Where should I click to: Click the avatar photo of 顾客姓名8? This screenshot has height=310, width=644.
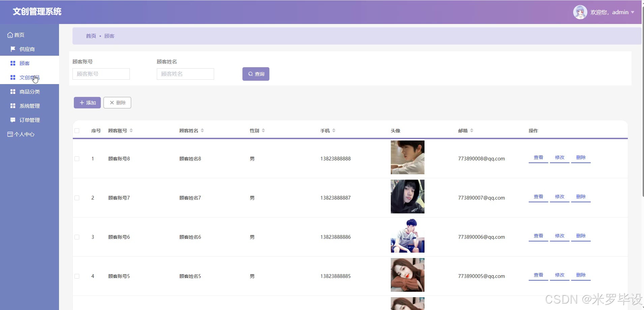tap(408, 157)
